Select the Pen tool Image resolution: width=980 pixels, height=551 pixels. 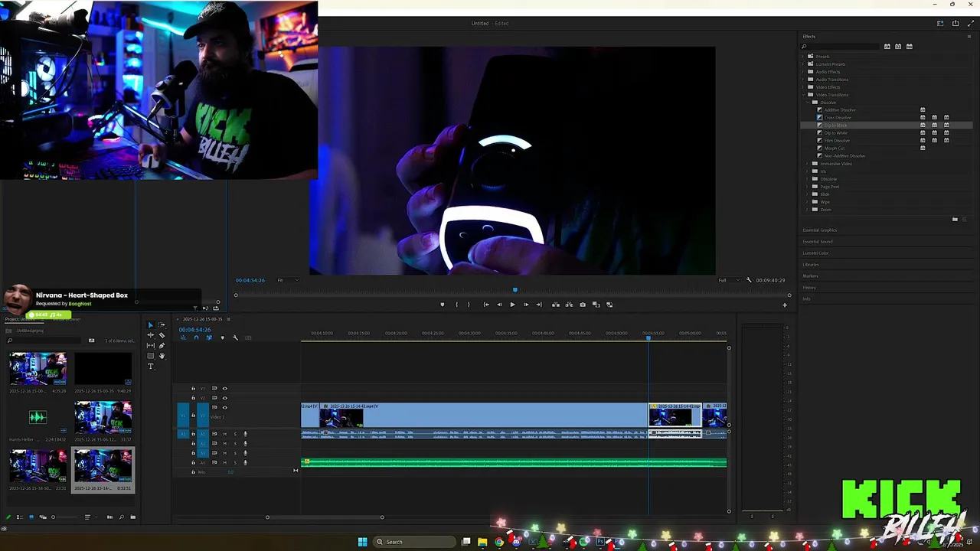tap(162, 346)
